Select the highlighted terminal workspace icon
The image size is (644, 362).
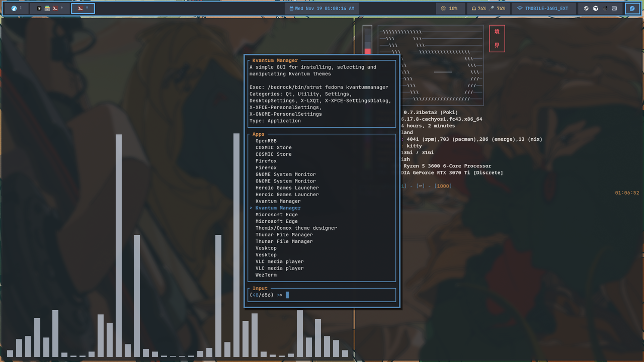click(x=83, y=8)
